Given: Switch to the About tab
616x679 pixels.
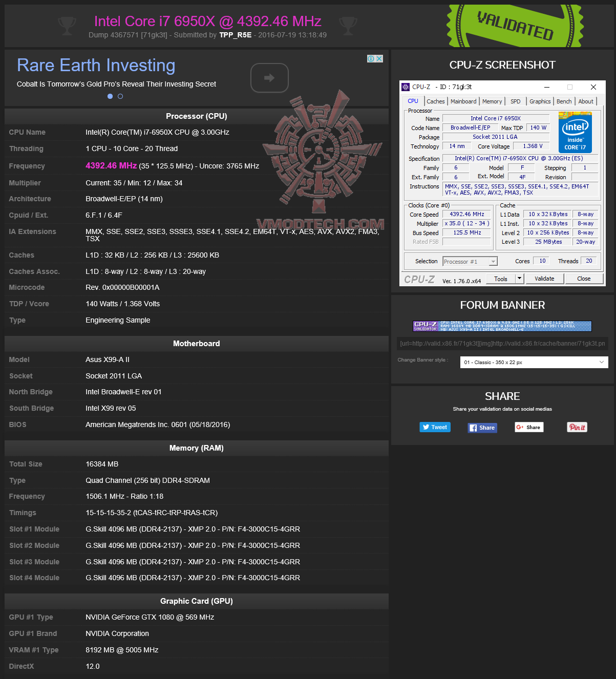Looking at the screenshot, I should [586, 101].
